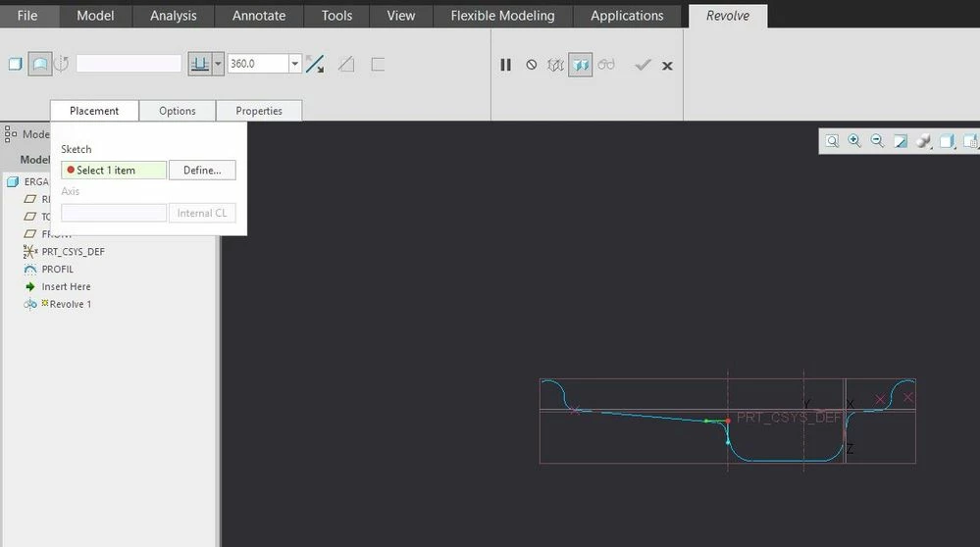Screen dimensions: 980x547
Task: Select the PROFIL sketch in model tree
Action: [x=58, y=270]
